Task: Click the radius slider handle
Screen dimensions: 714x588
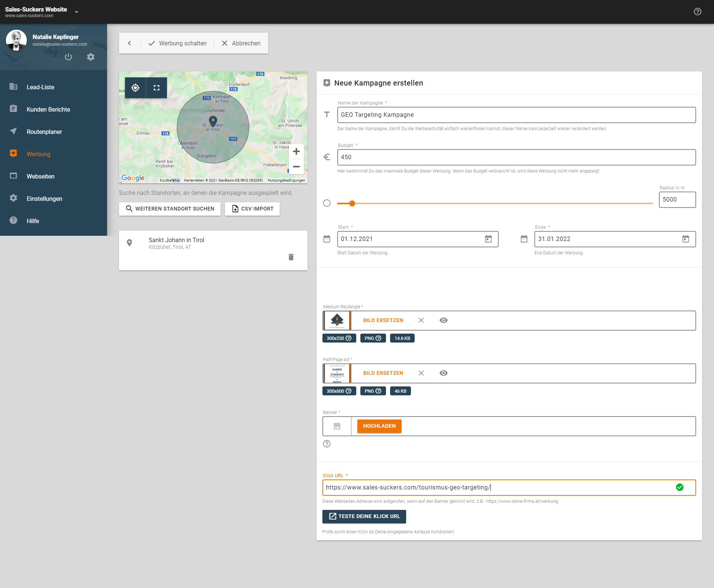Action: 352,203
